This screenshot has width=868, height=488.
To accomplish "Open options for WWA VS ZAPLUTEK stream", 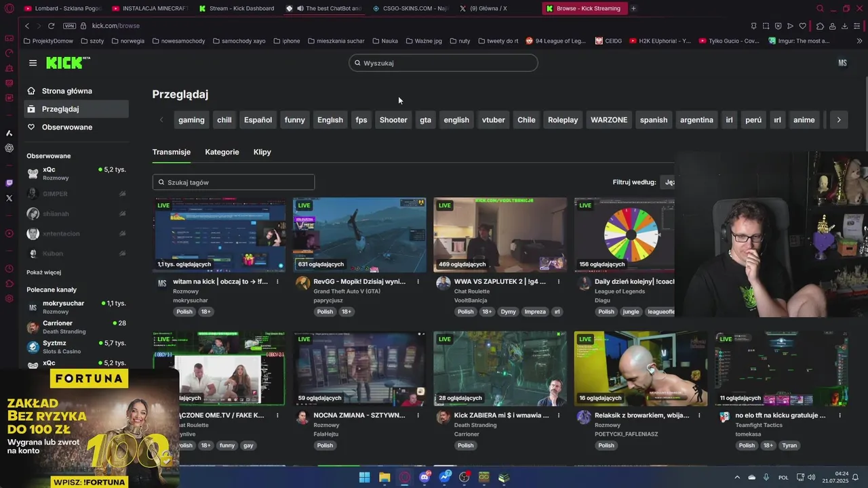I will 559,281.
